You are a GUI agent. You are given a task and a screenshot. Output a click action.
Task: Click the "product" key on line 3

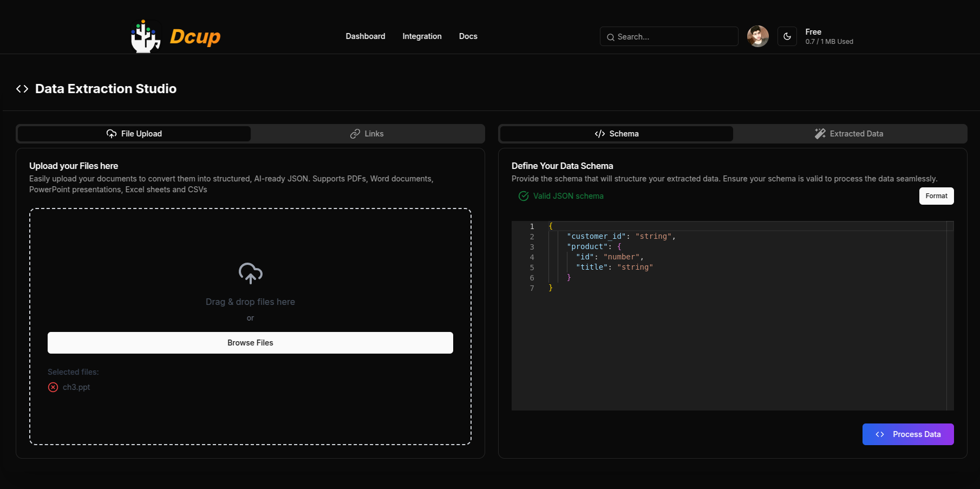click(x=587, y=246)
